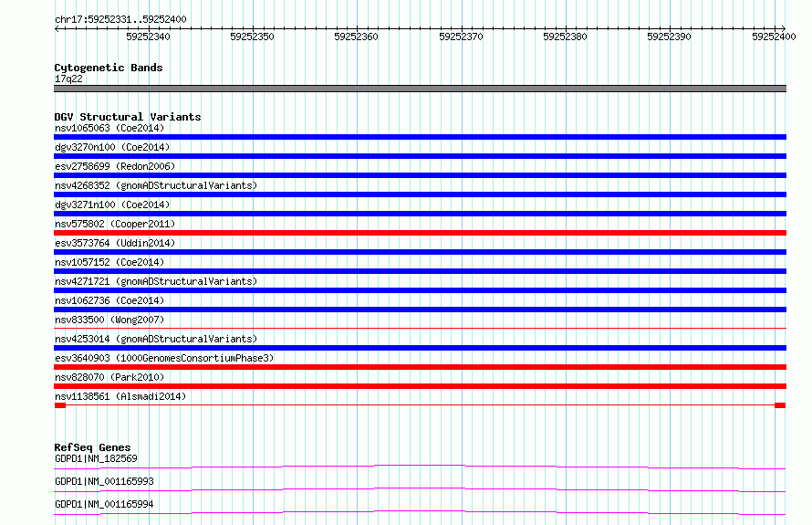Click the 59252340 ruler tick label

coord(148,37)
